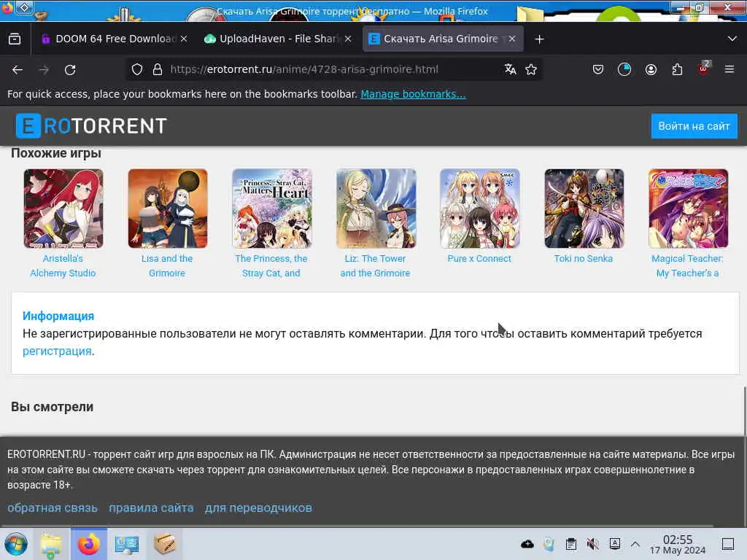The image size is (747, 560).
Task: Open для переводчиков footer link
Action: point(259,508)
